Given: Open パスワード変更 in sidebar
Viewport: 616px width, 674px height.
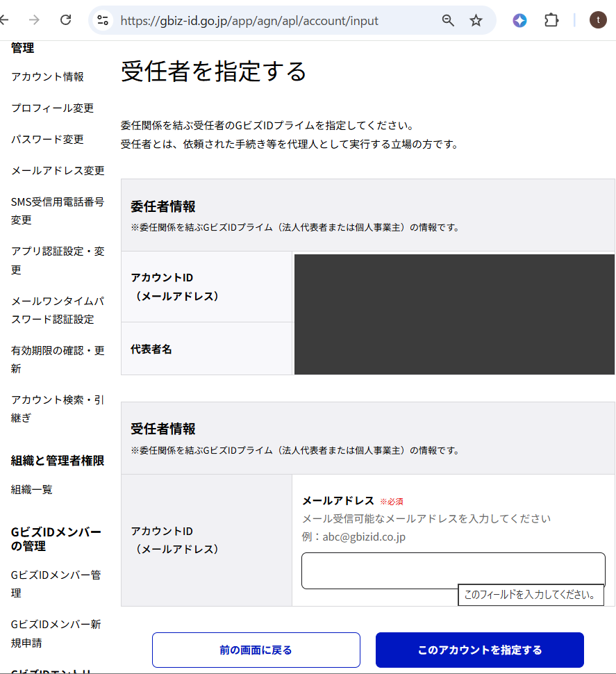Looking at the screenshot, I should 47,139.
